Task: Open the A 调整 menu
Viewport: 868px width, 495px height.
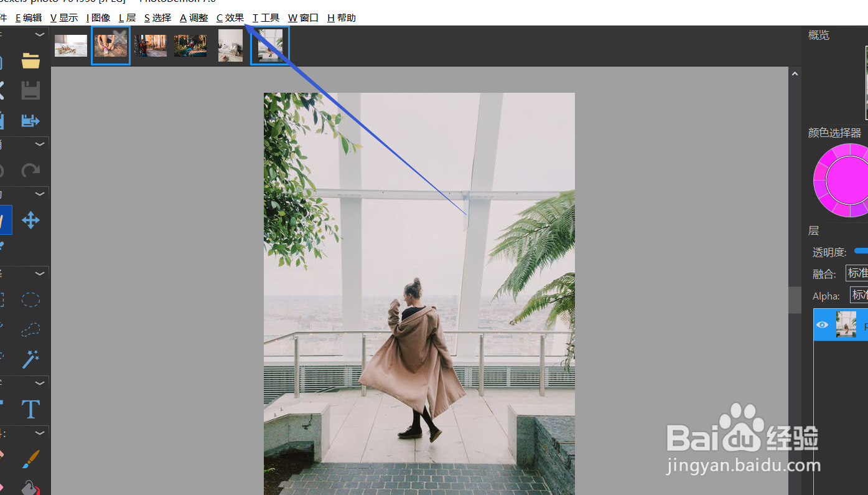Action: click(194, 18)
